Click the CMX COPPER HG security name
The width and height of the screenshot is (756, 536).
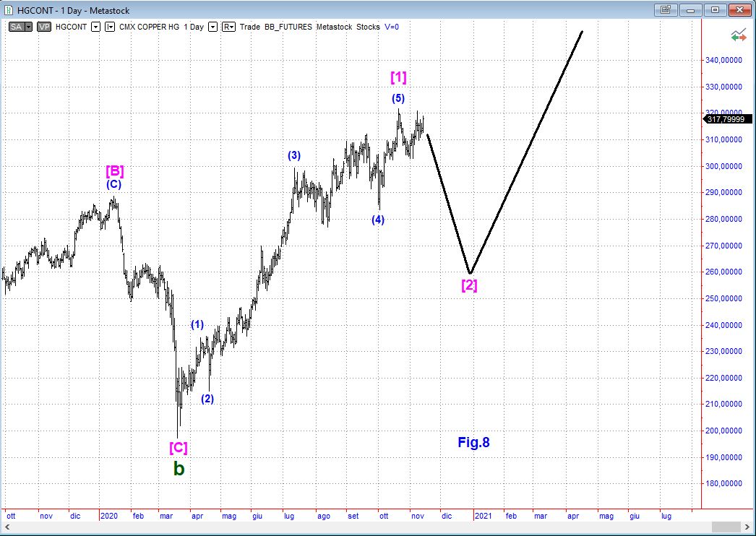click(149, 27)
